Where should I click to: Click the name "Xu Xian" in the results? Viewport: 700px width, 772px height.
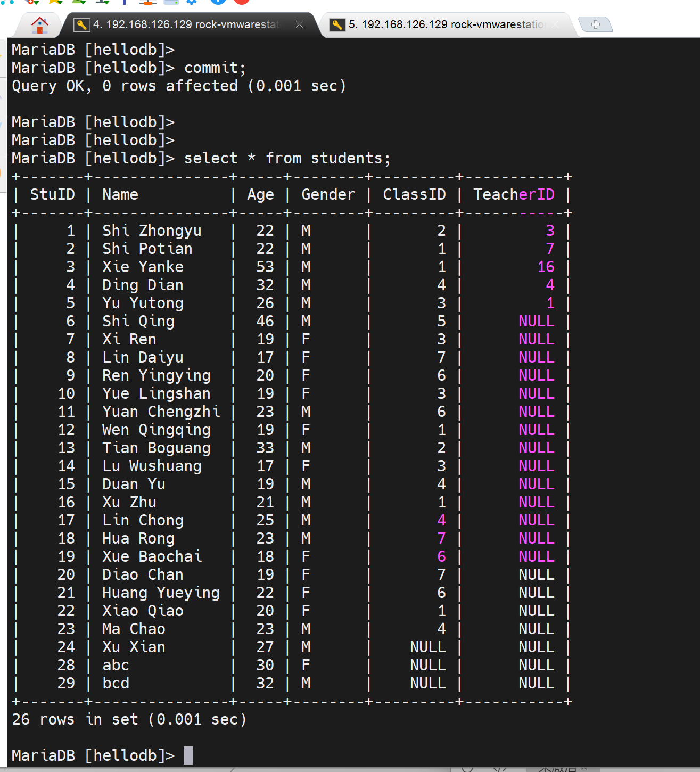click(134, 647)
